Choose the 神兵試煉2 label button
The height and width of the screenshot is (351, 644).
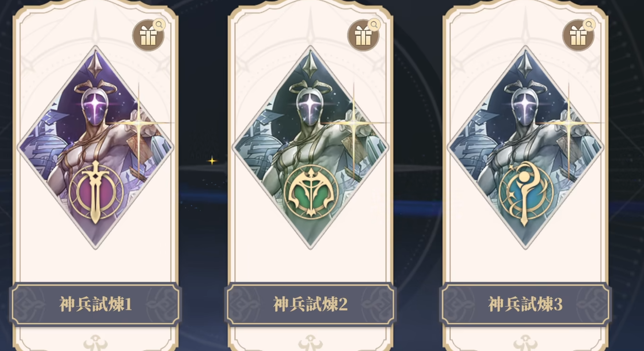point(310,304)
